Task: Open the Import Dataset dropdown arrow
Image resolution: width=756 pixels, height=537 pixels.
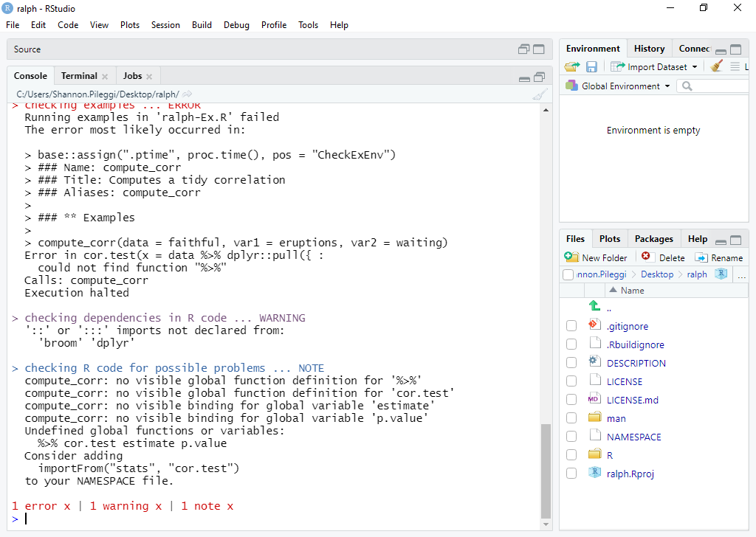Action: pos(695,67)
